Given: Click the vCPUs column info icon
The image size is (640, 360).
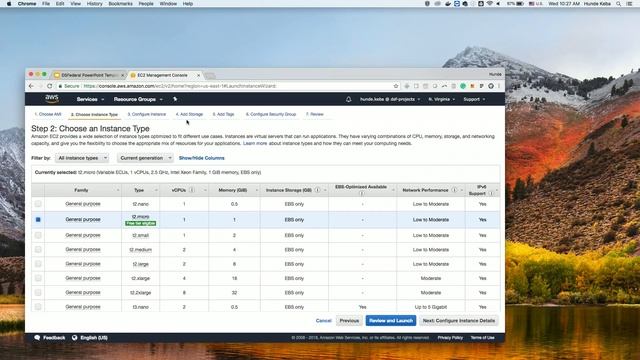Looking at the screenshot, I should point(192,190).
